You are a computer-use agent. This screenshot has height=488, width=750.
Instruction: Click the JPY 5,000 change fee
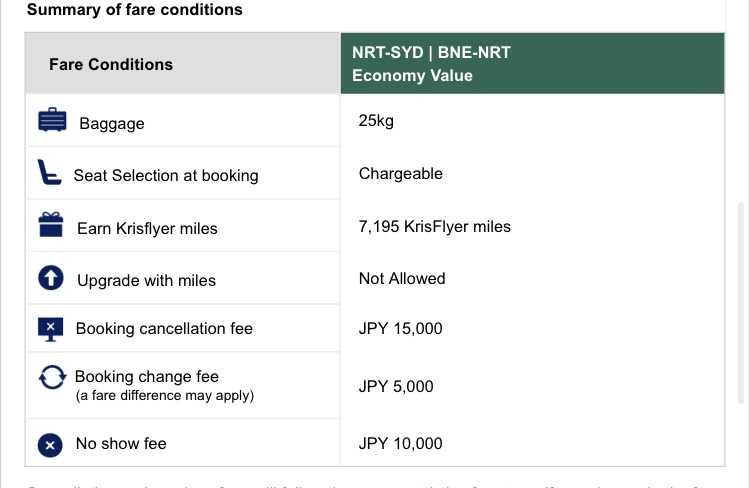[x=396, y=387]
